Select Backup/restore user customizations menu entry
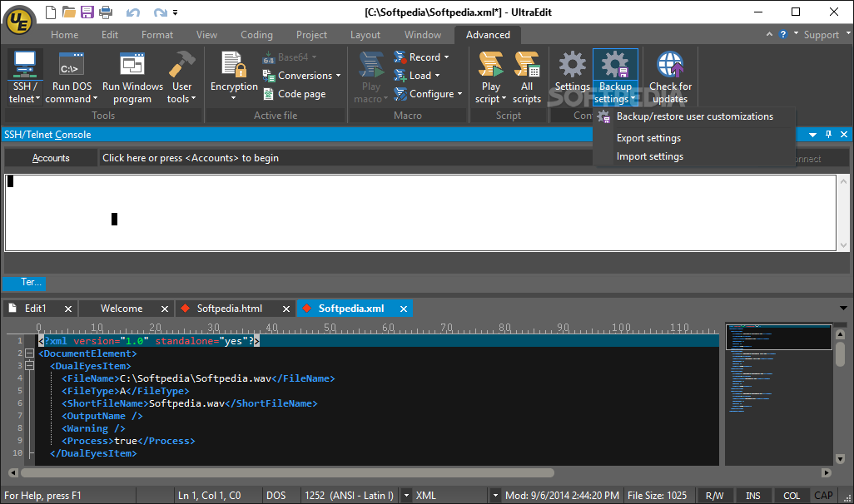The width and height of the screenshot is (854, 504). click(694, 116)
